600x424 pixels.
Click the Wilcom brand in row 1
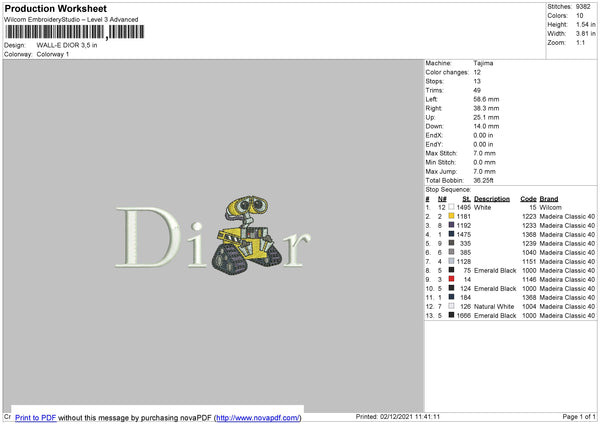click(551, 207)
